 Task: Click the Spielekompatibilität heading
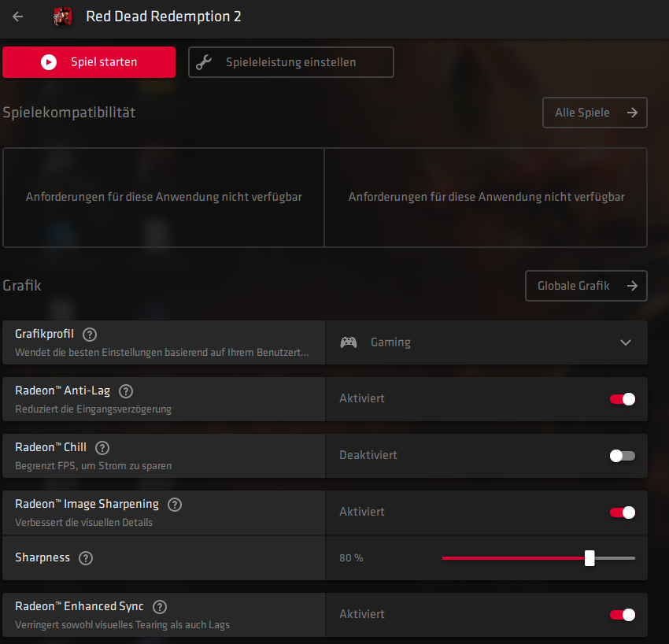pyautogui.click(x=69, y=113)
